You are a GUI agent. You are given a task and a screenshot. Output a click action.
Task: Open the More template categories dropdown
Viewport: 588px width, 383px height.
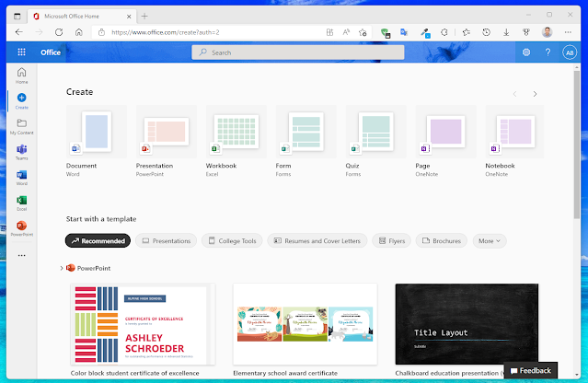click(490, 241)
